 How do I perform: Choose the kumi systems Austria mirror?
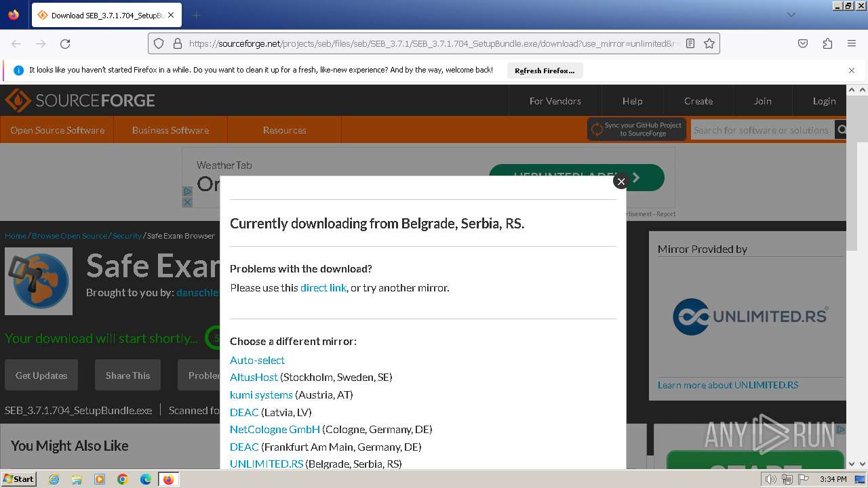click(x=261, y=394)
